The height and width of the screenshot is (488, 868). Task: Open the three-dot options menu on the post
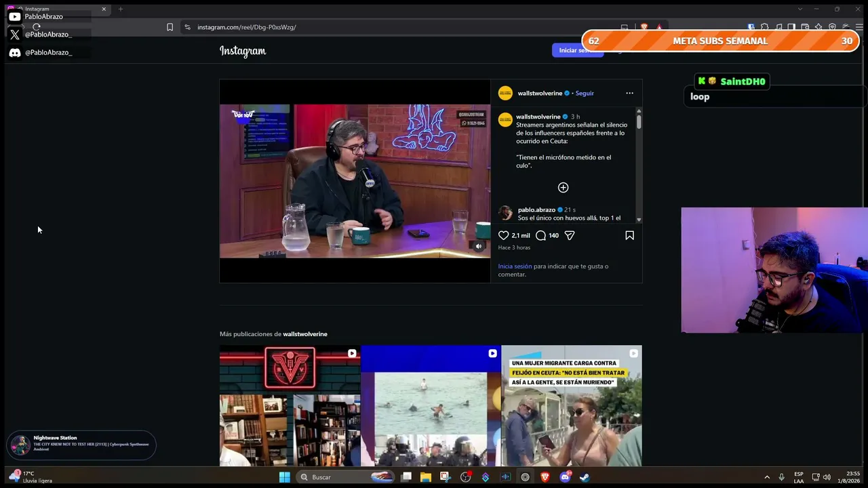[x=629, y=93]
